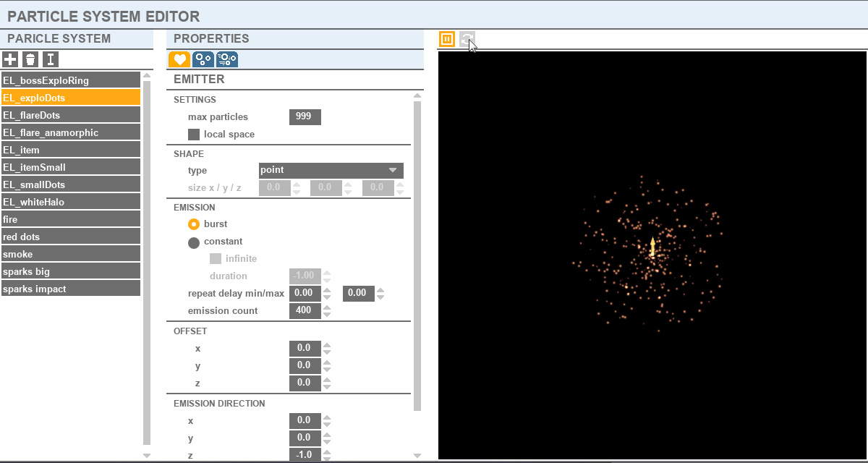The image size is (868, 463).
Task: Click the yellow emitter direction arrow in preview
Action: click(652, 247)
